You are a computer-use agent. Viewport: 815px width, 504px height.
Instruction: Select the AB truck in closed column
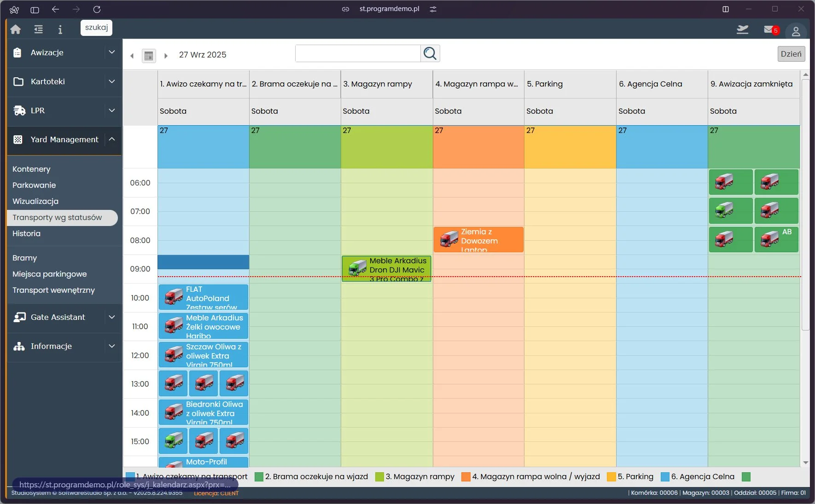(776, 239)
